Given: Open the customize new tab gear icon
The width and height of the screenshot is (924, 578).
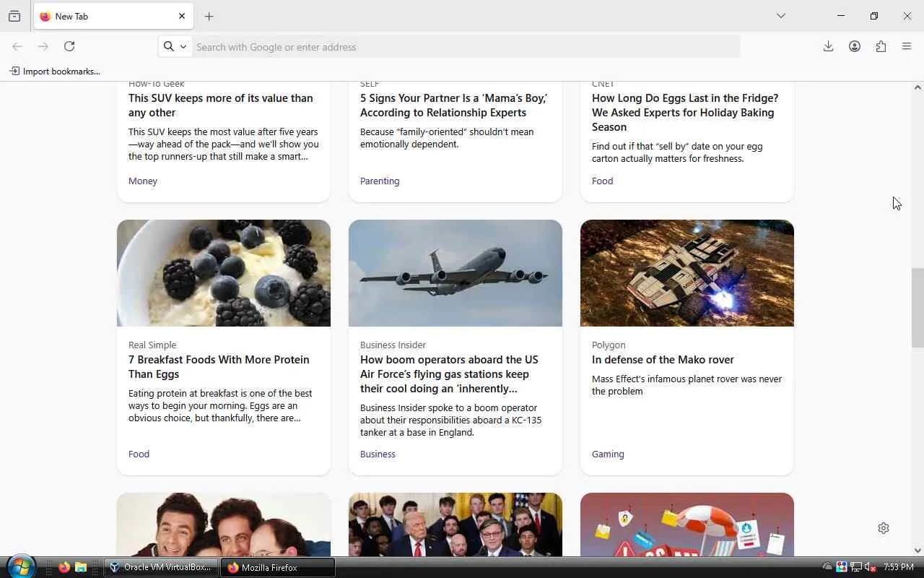Looking at the screenshot, I should pos(884,528).
